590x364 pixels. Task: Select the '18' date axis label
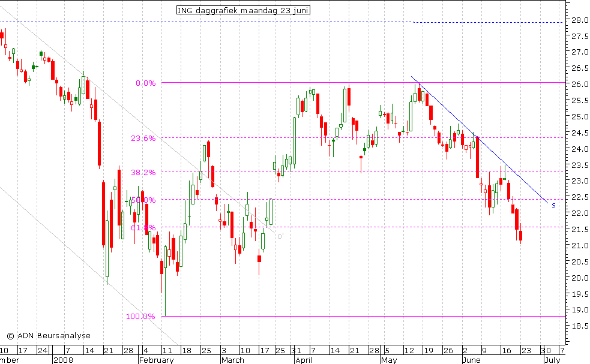tap(187, 350)
